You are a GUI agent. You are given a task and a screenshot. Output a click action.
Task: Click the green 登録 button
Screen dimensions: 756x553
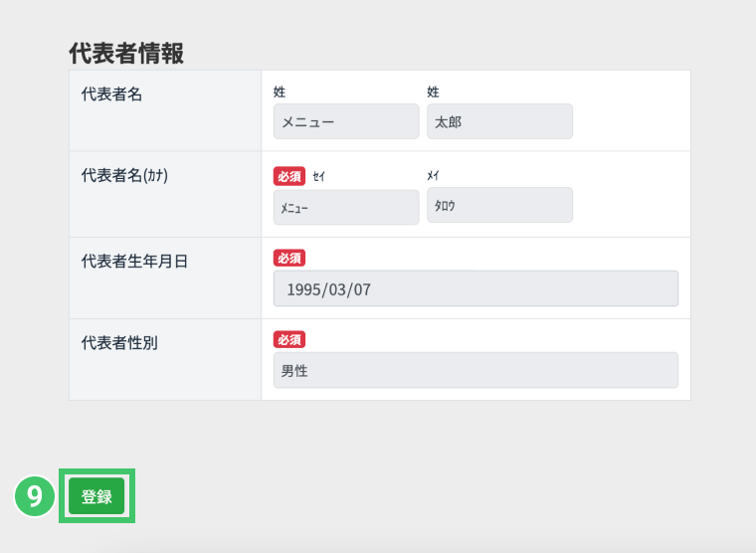pos(96,496)
